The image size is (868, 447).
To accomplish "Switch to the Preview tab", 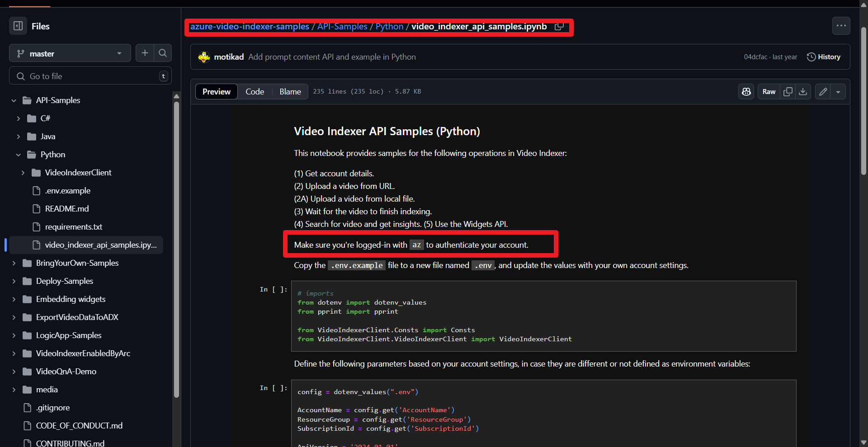I will (x=217, y=92).
